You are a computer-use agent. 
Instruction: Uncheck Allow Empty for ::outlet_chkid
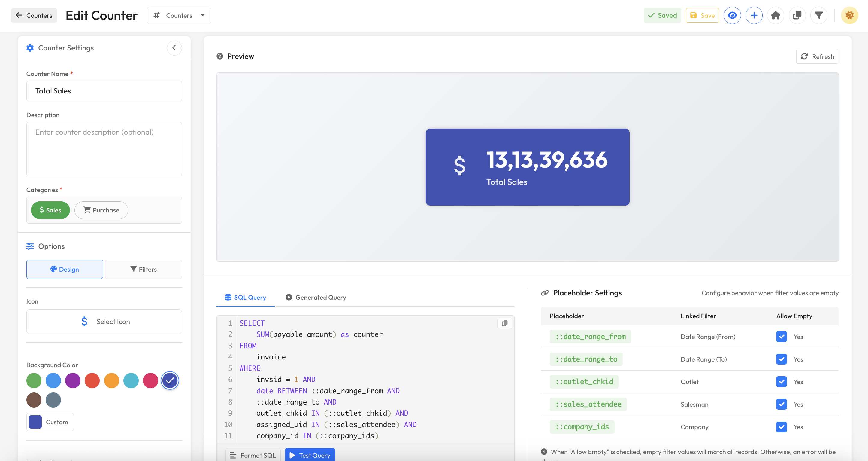(781, 382)
